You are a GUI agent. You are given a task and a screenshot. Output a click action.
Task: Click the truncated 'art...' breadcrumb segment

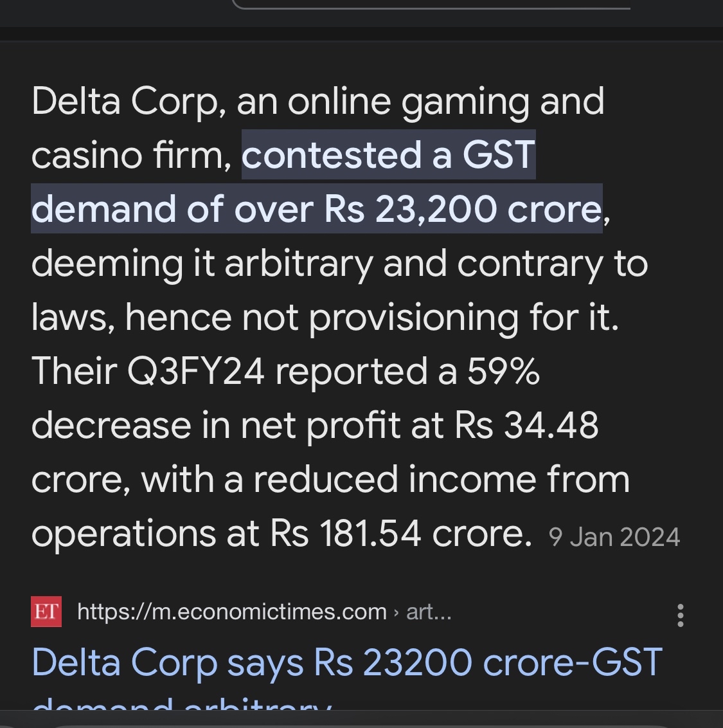pyautogui.click(x=429, y=612)
